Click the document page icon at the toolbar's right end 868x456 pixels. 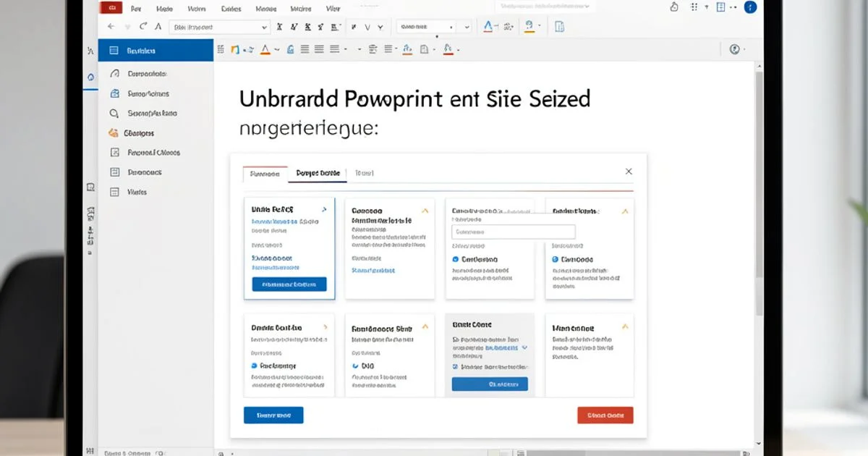point(559,27)
